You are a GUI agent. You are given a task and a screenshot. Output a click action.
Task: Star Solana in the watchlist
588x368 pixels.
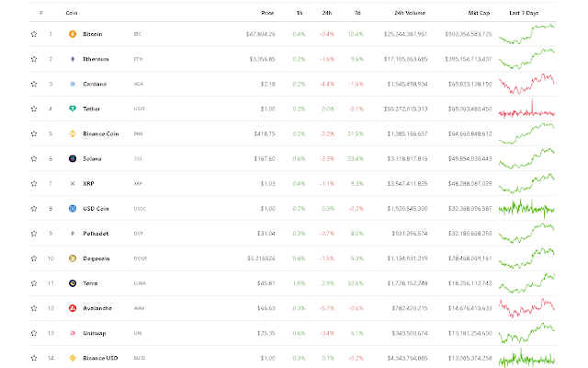click(34, 158)
